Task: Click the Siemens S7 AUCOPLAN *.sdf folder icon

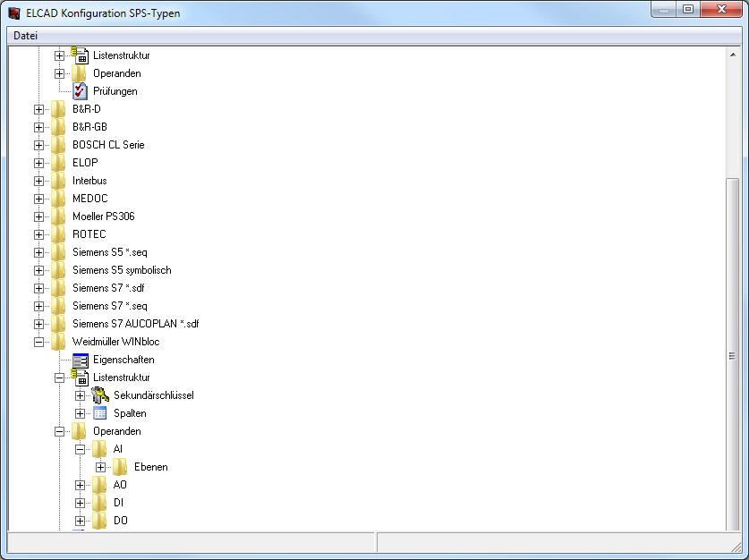Action: [58, 324]
